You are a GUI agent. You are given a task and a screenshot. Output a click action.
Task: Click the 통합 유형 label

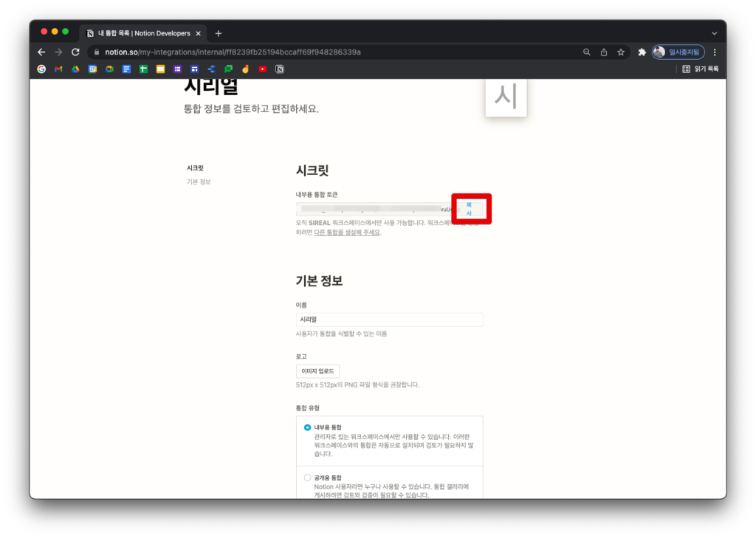coord(308,408)
